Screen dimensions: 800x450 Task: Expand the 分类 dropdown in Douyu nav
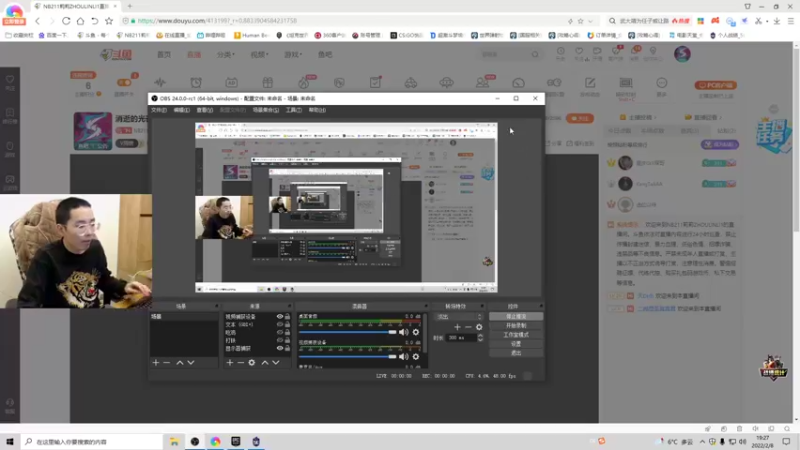tap(225, 54)
